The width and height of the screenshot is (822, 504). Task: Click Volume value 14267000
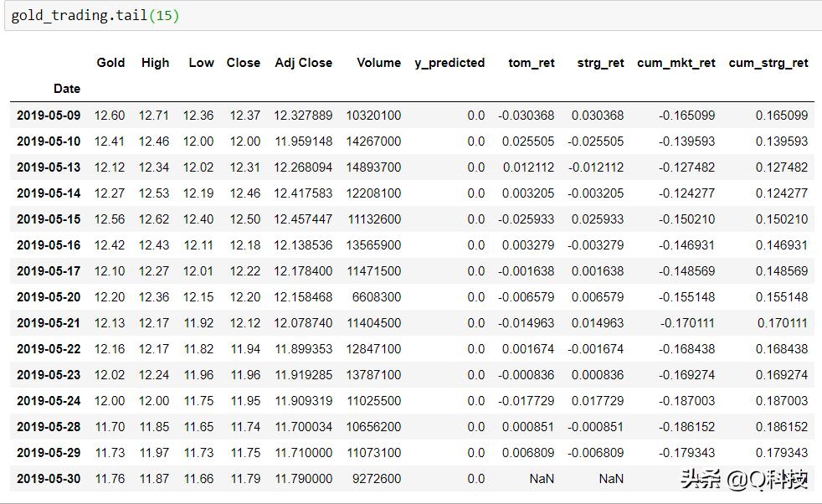373,141
